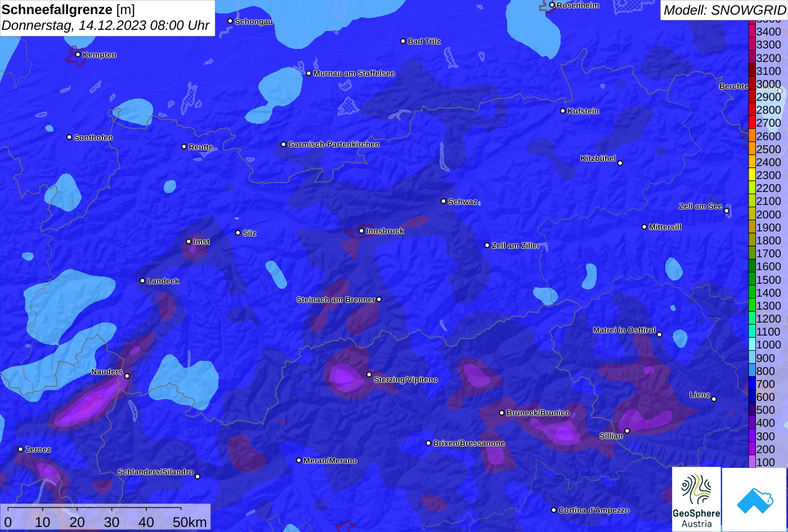Click the 1000 legend value

pyautogui.click(x=769, y=345)
